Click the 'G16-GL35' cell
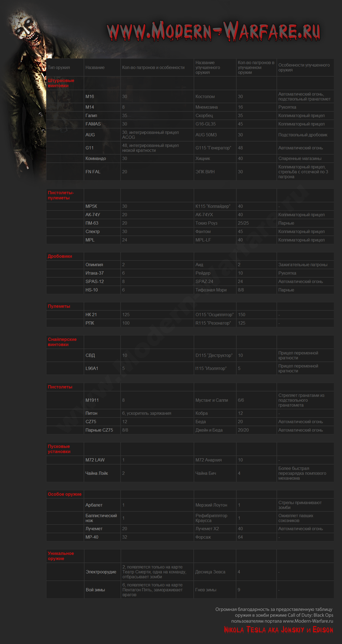 [215, 124]
